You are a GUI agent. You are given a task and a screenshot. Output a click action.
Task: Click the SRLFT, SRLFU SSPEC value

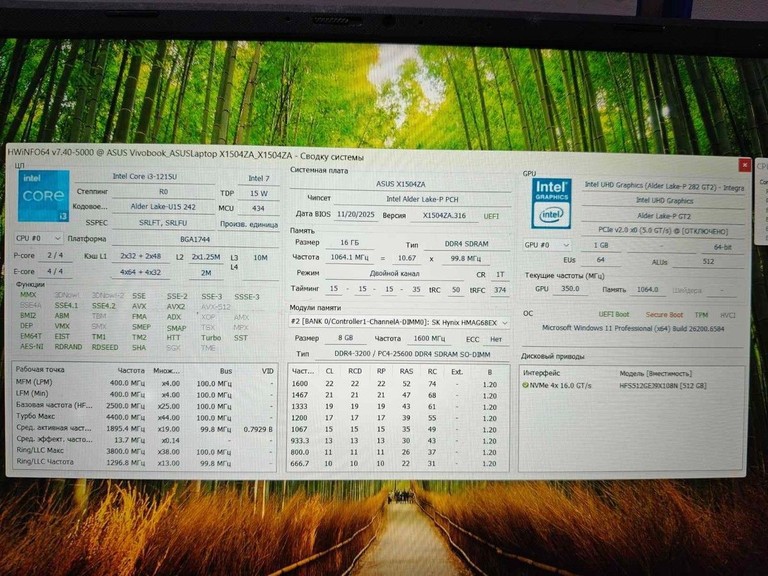click(x=163, y=222)
